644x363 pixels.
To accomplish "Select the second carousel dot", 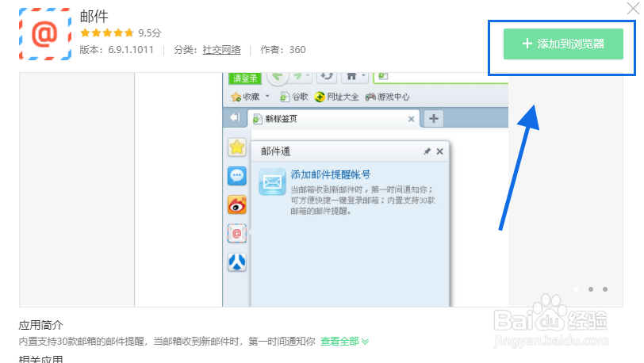I will pyautogui.click(x=591, y=289).
